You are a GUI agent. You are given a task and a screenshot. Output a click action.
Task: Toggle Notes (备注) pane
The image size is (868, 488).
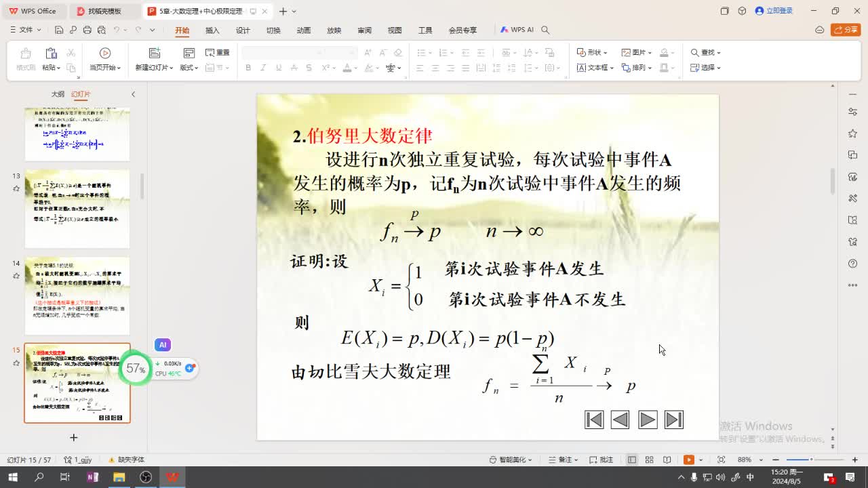point(563,460)
